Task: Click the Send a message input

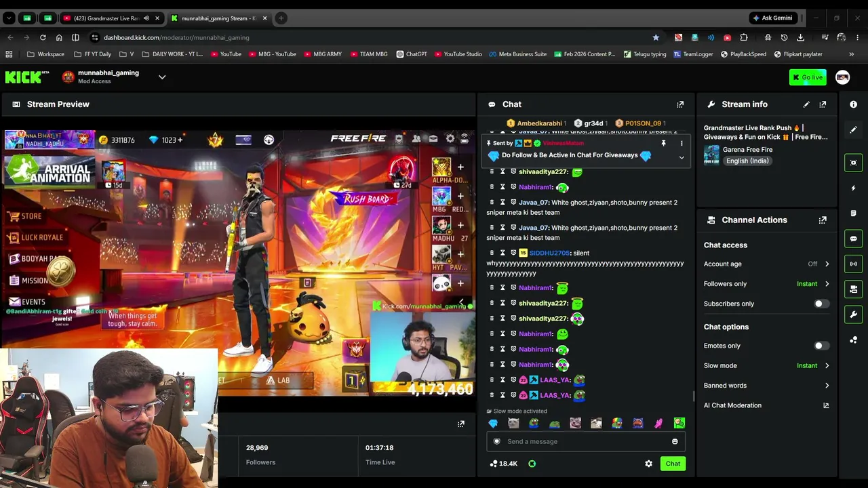Action: 585,442
